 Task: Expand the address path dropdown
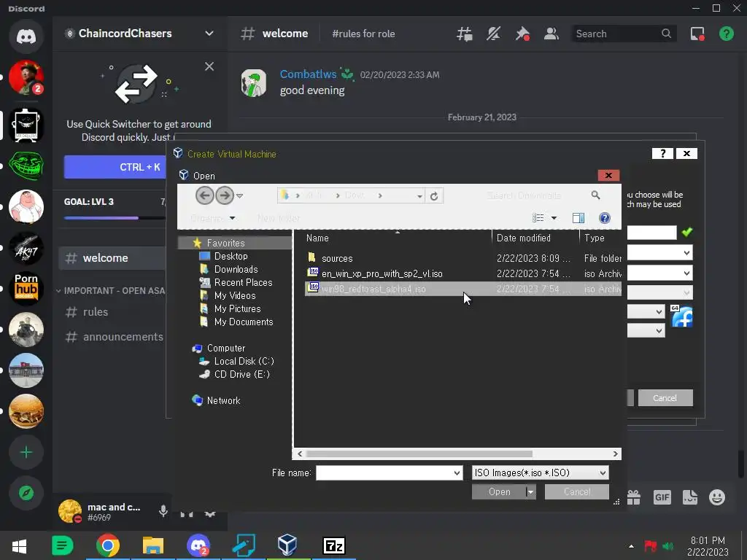tap(419, 195)
